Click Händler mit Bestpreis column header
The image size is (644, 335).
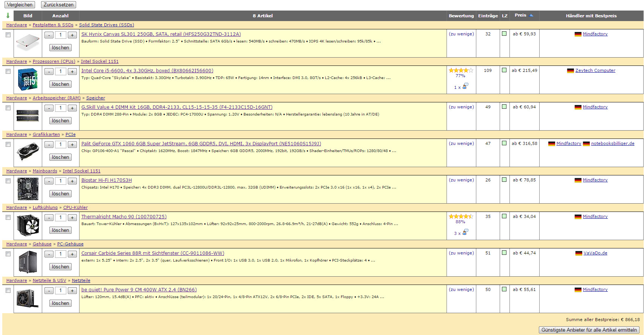click(591, 16)
